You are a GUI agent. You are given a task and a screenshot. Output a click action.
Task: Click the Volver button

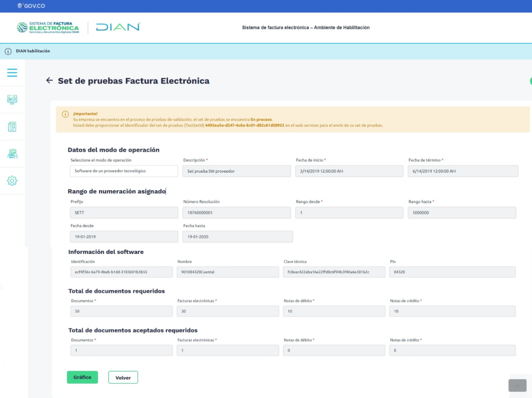tap(123, 378)
